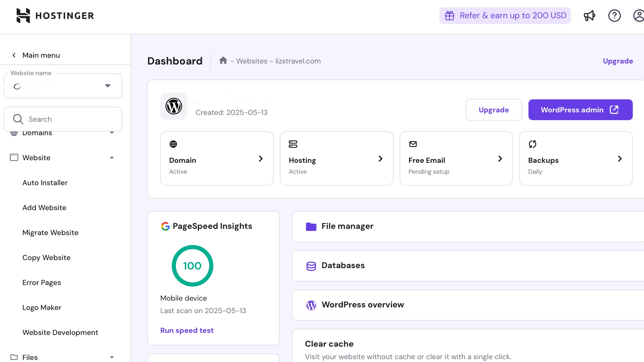Image resolution: width=644 pixels, height=362 pixels.
Task: Click the envelope icon on Free Email card
Action: [x=413, y=144]
